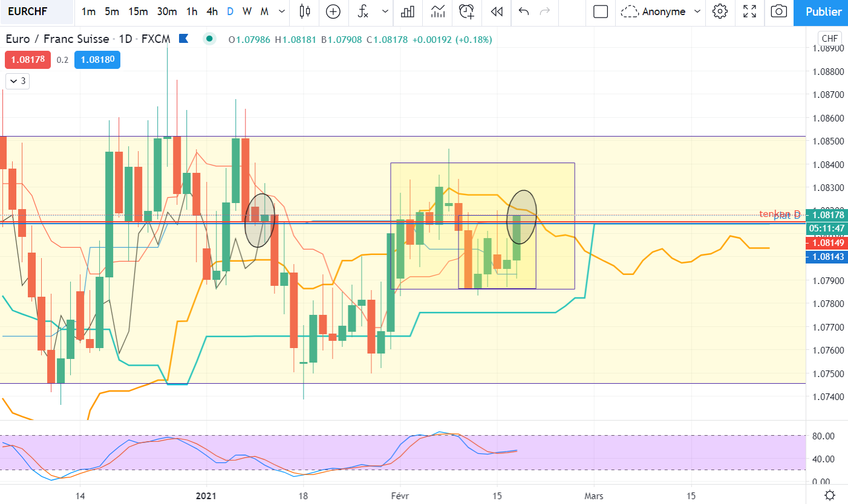Create an alert with the alarm clock icon
The width and height of the screenshot is (848, 504).
tap(466, 11)
